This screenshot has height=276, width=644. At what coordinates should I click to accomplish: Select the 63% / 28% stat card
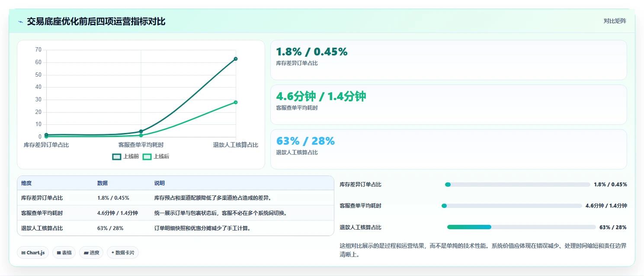[449, 149]
